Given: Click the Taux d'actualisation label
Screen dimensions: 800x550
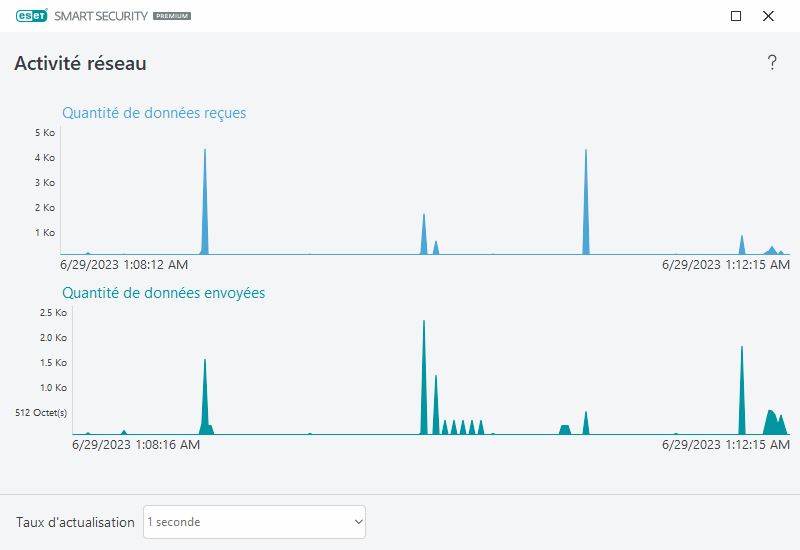Looking at the screenshot, I should pos(75,522).
